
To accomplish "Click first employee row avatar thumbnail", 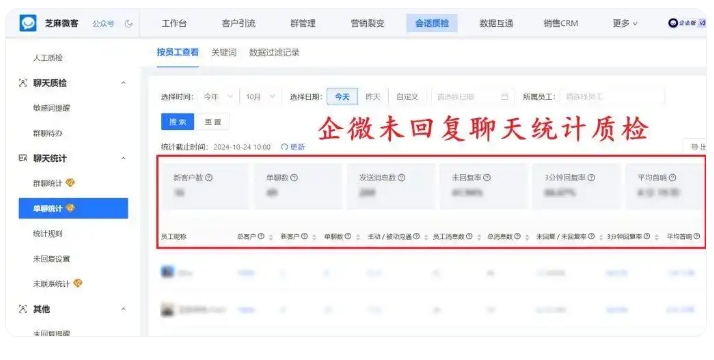I will pos(168,272).
